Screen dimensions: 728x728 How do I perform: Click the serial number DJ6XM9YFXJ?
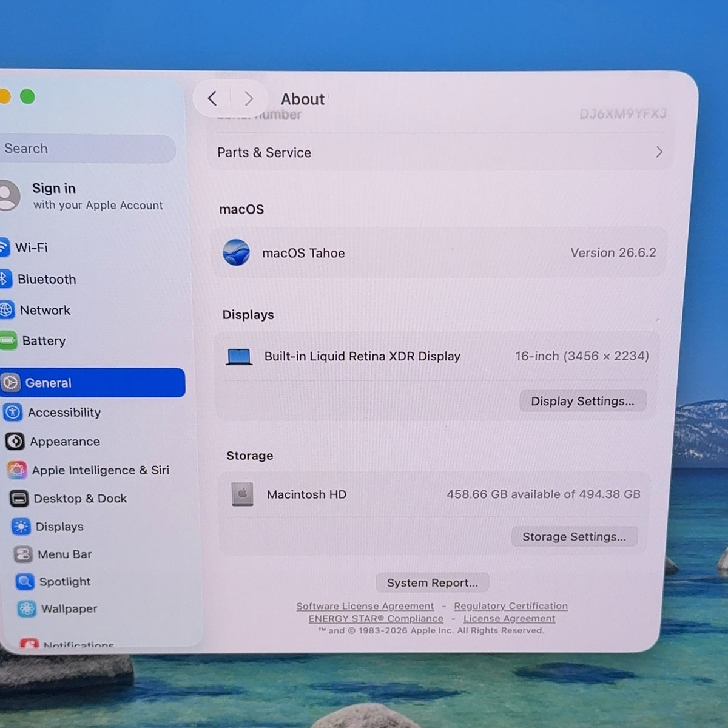(622, 114)
